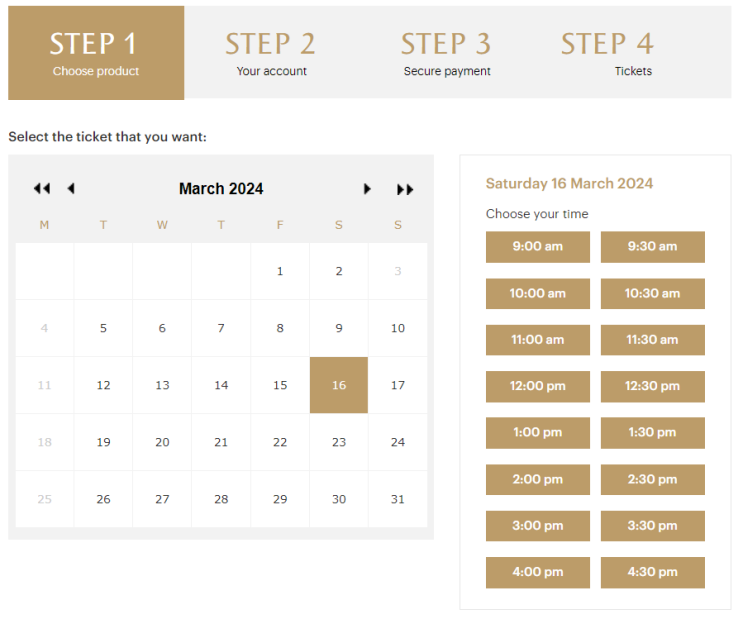Switch to Step 3 Secure payment
Screen dimensions: 743x619
446,53
